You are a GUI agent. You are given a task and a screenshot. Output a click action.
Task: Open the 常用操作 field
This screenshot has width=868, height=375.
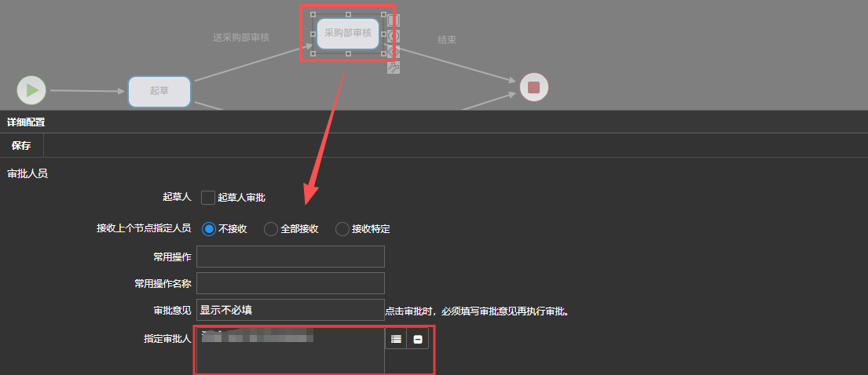(x=290, y=257)
